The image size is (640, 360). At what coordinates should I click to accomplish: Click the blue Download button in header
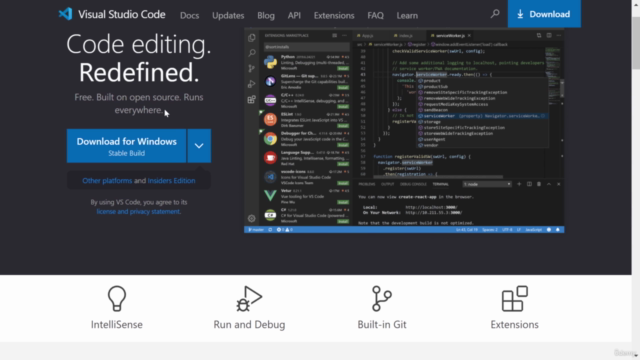pos(544,14)
